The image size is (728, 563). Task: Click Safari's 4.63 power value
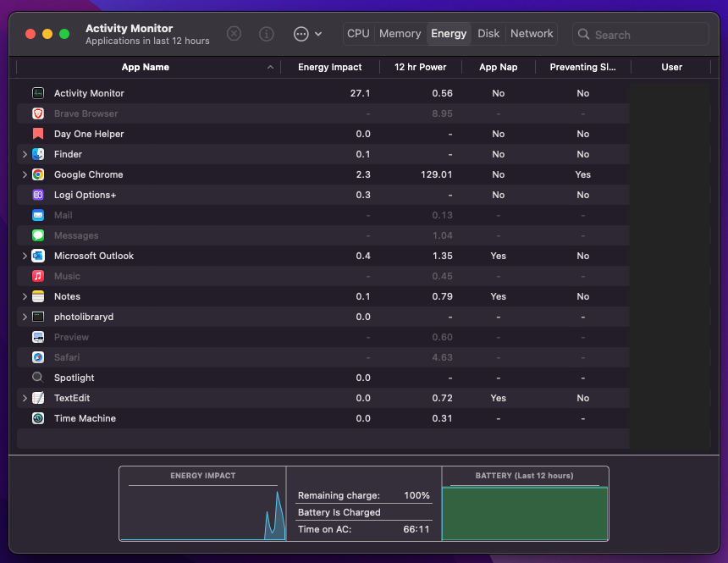pos(442,357)
